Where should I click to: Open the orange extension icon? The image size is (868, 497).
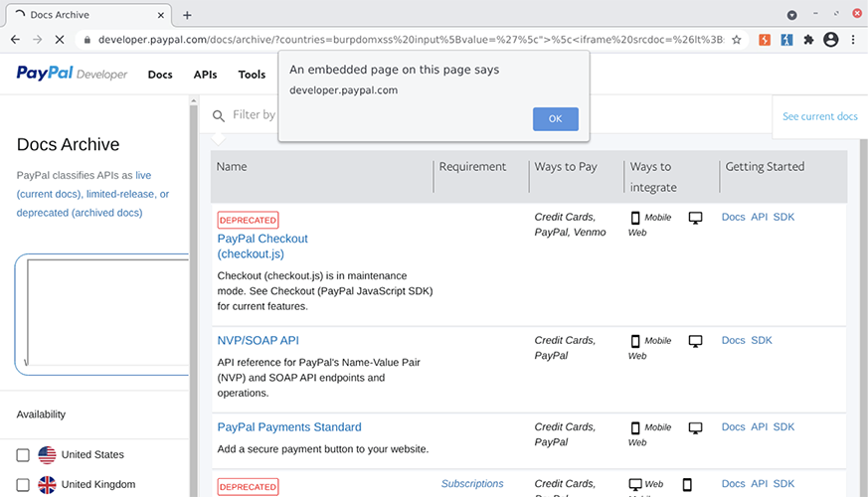[765, 40]
